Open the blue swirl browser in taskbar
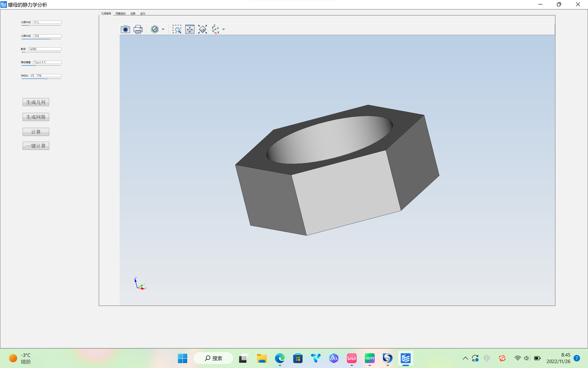Image resolution: width=588 pixels, height=368 pixels. point(388,358)
